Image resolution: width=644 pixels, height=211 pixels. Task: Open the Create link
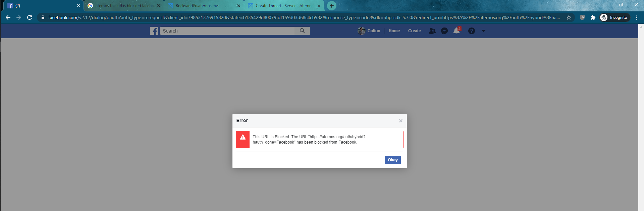coord(414,31)
